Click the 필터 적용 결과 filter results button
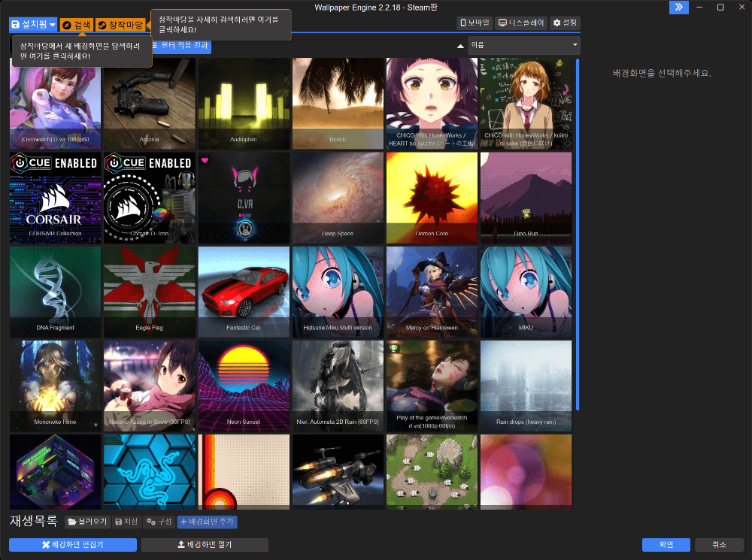752x560 pixels. pyautogui.click(x=180, y=45)
